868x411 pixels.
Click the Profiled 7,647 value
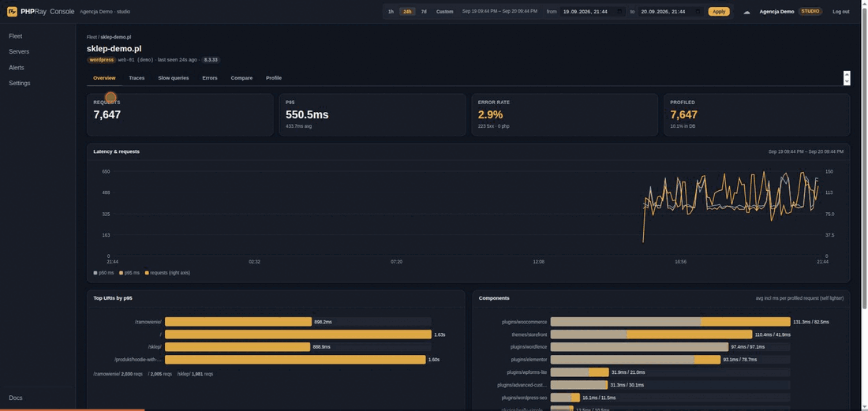pos(683,115)
